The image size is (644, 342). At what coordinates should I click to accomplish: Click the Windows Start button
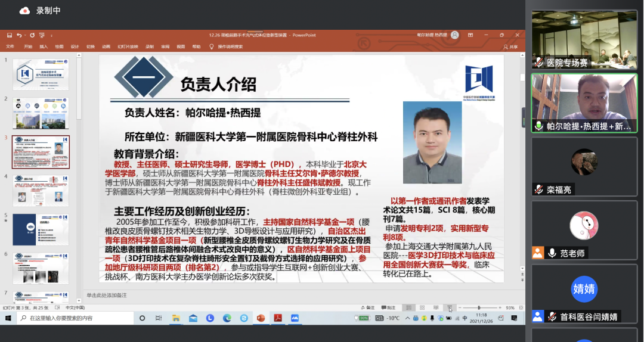pyautogui.click(x=8, y=318)
